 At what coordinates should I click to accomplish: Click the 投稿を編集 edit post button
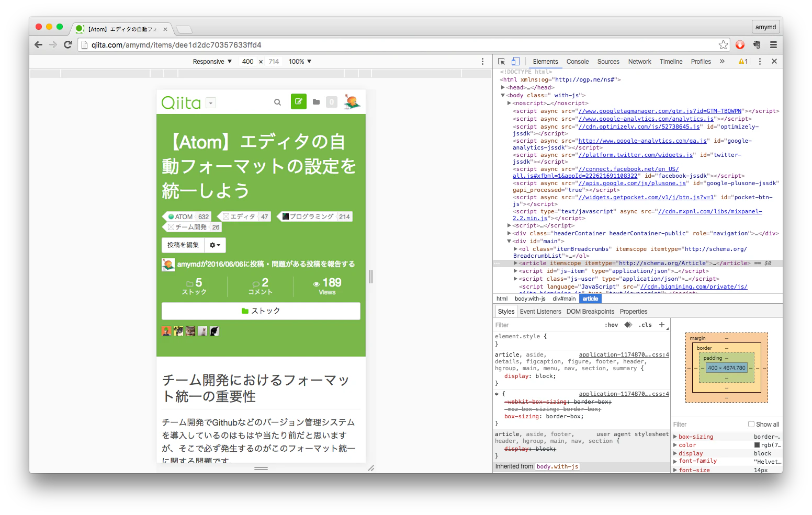point(183,245)
